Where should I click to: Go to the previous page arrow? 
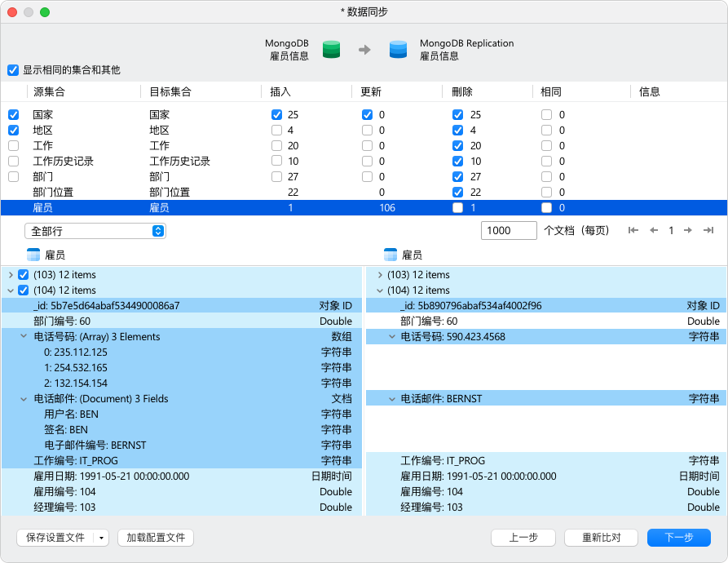[x=653, y=231]
